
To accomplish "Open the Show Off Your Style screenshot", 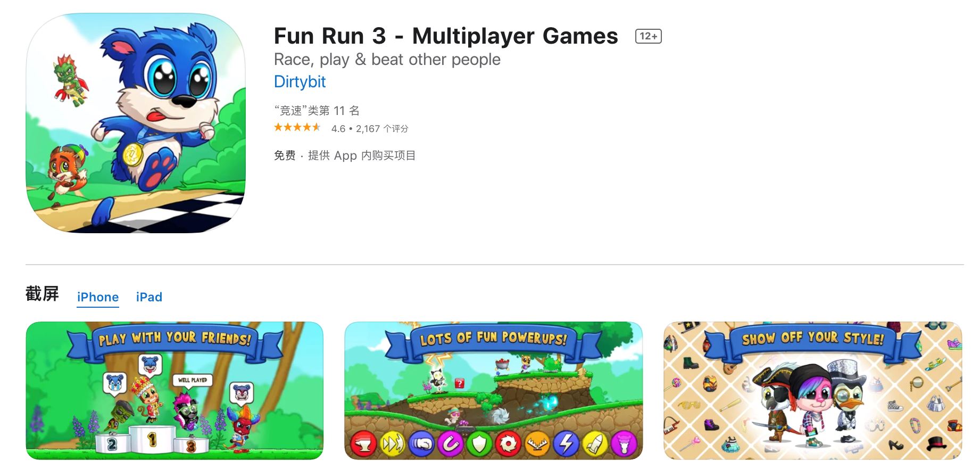I will (812, 390).
